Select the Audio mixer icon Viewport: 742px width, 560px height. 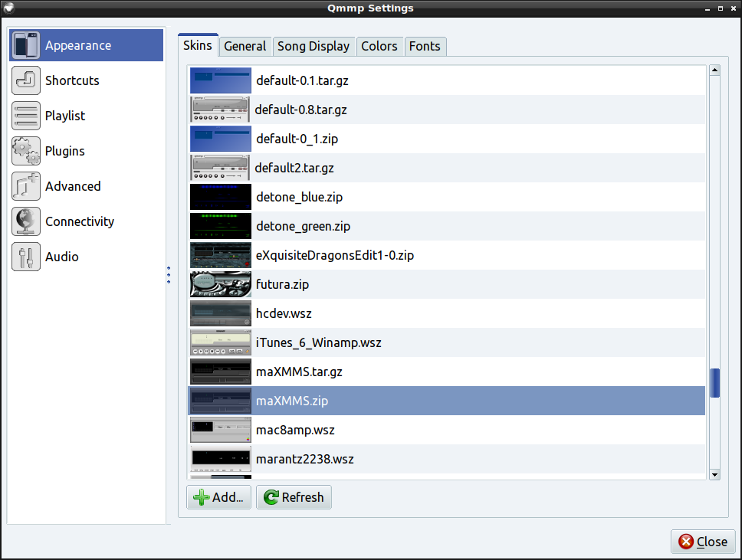[x=26, y=257]
